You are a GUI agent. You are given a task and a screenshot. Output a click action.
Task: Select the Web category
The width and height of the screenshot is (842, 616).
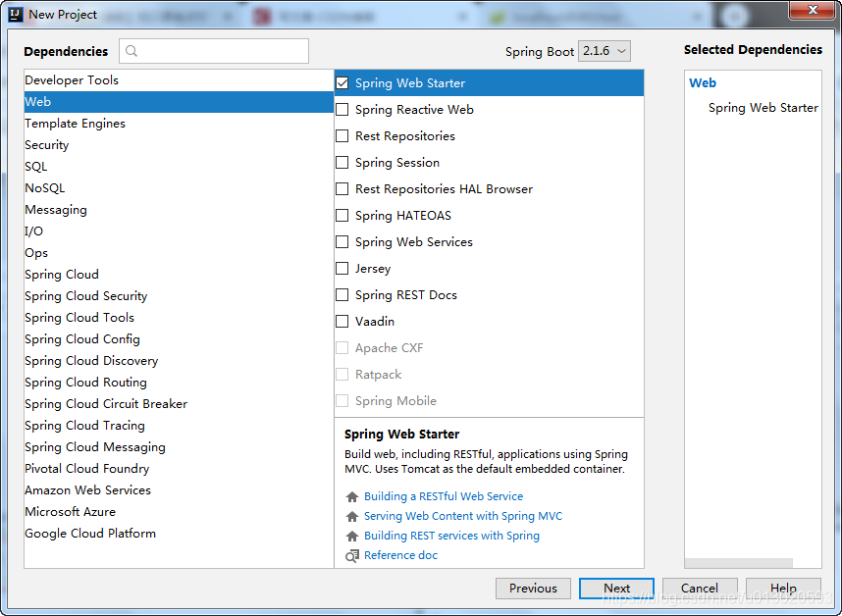coord(179,101)
